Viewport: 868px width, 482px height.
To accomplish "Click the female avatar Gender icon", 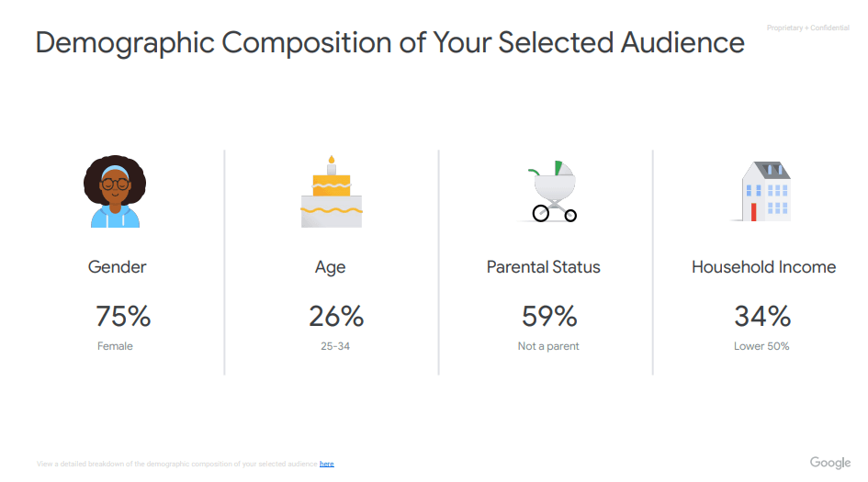I will tap(115, 192).
